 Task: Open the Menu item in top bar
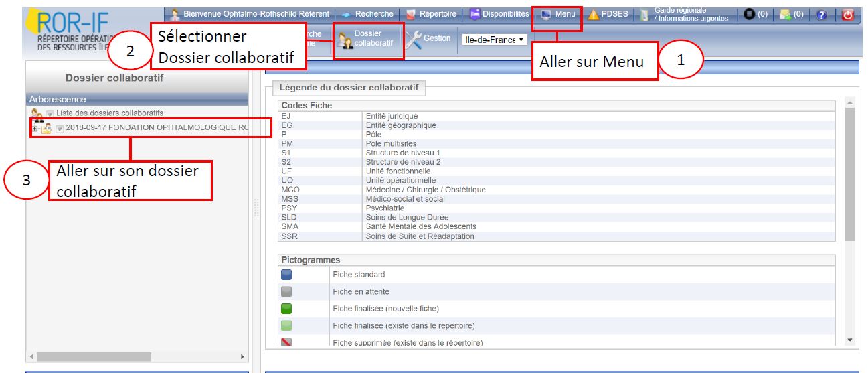click(x=558, y=14)
